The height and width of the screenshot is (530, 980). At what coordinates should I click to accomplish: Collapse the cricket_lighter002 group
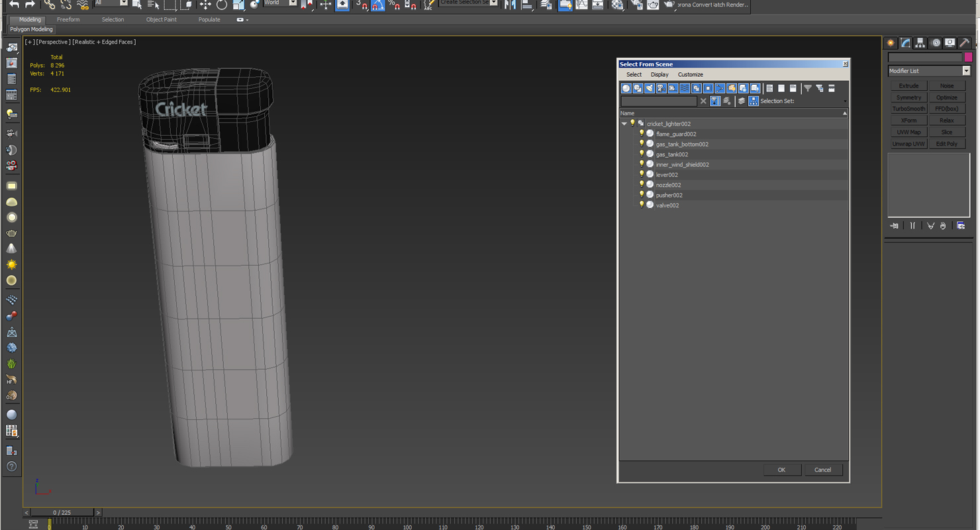[624, 124]
